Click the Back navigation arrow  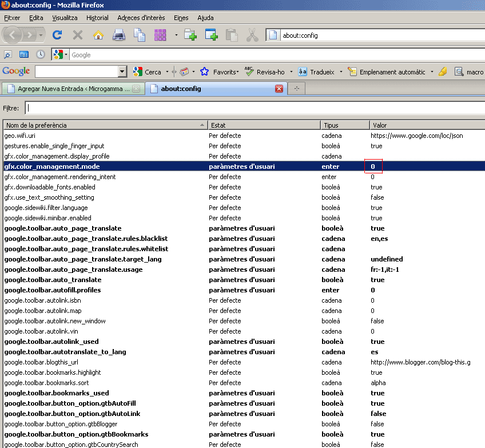tap(13, 35)
